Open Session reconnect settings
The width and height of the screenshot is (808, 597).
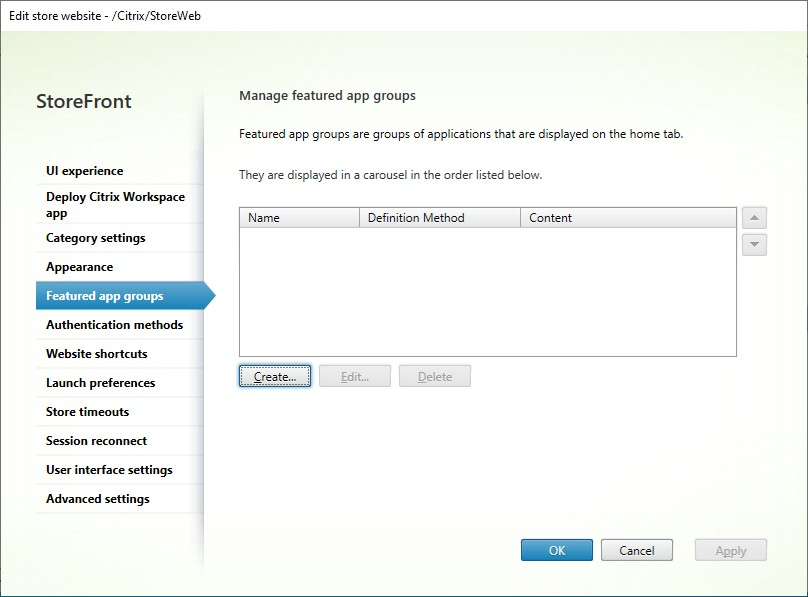click(95, 440)
